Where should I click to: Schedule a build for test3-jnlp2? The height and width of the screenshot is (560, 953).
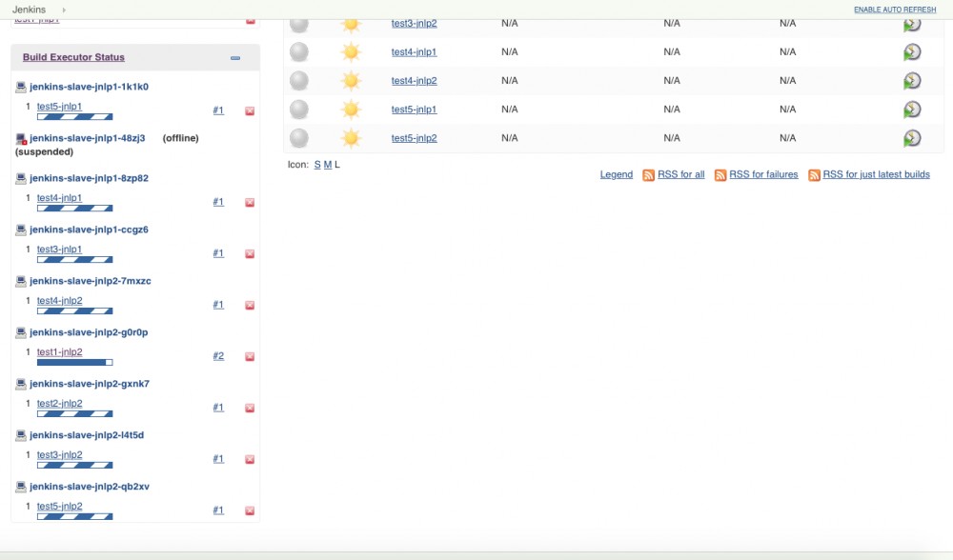[912, 24]
